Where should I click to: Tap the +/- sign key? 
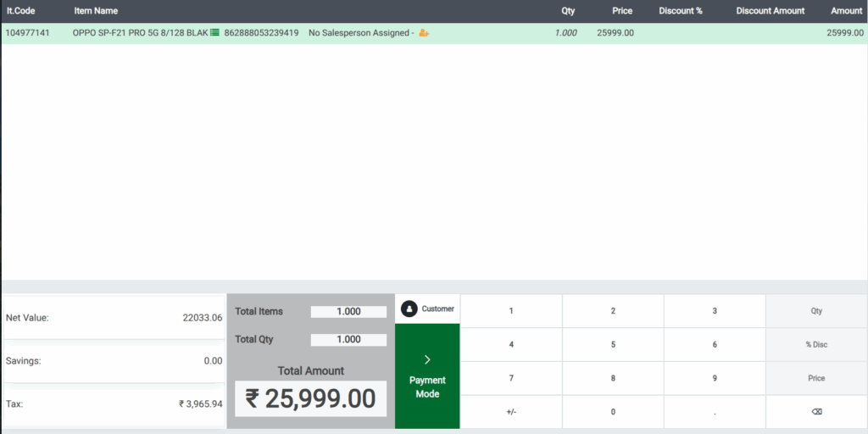[x=511, y=412]
